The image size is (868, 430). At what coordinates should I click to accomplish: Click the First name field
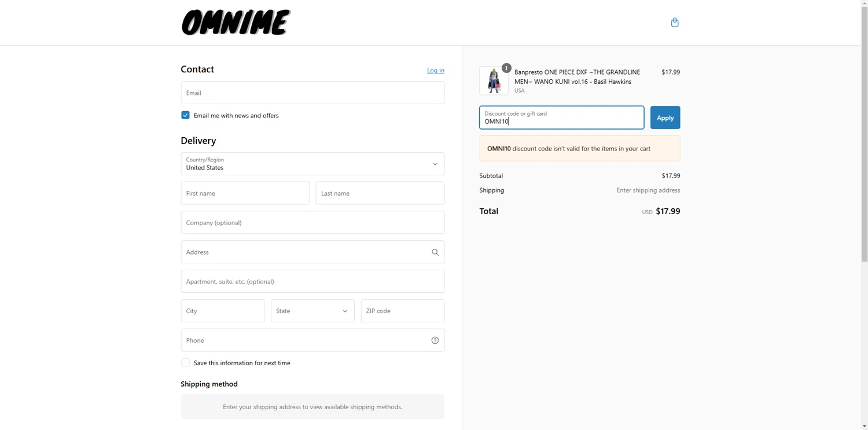(x=245, y=193)
